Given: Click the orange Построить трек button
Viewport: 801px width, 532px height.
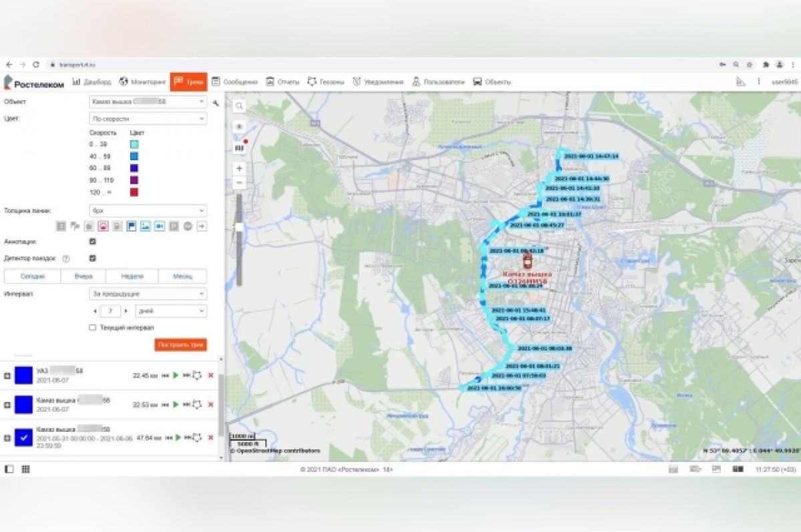Looking at the screenshot, I should pyautogui.click(x=180, y=345).
